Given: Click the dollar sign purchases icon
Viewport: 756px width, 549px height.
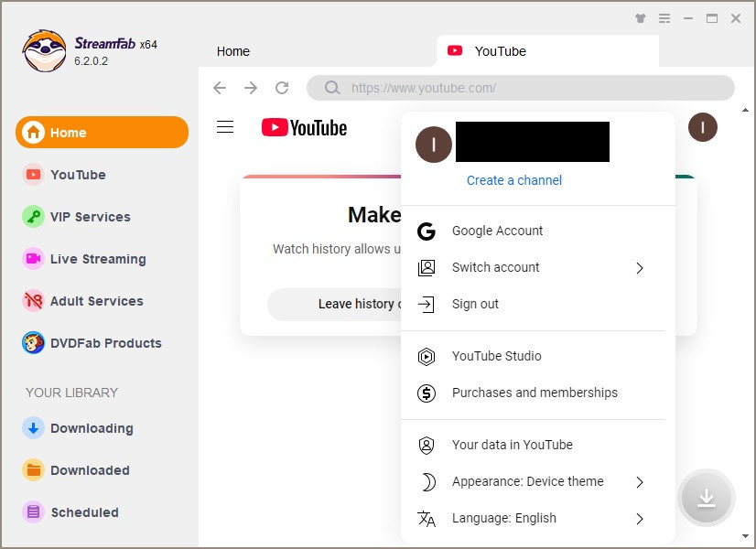Looking at the screenshot, I should click(x=427, y=393).
